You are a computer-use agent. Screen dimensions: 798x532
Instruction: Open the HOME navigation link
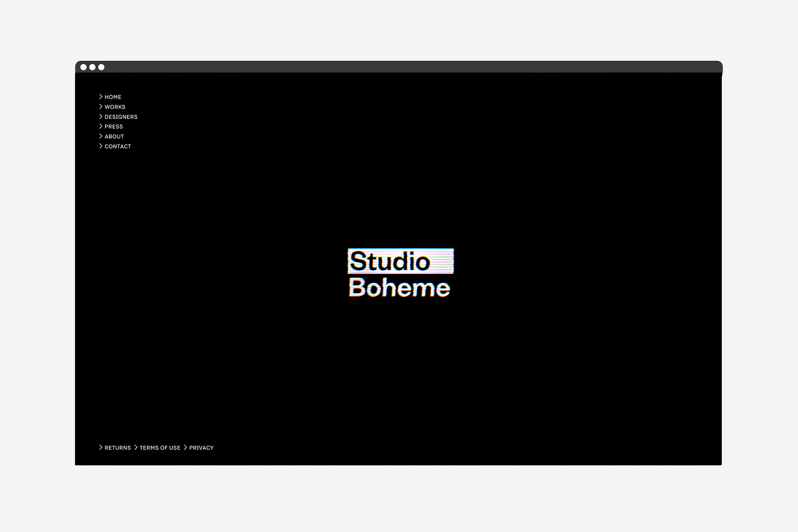point(113,97)
